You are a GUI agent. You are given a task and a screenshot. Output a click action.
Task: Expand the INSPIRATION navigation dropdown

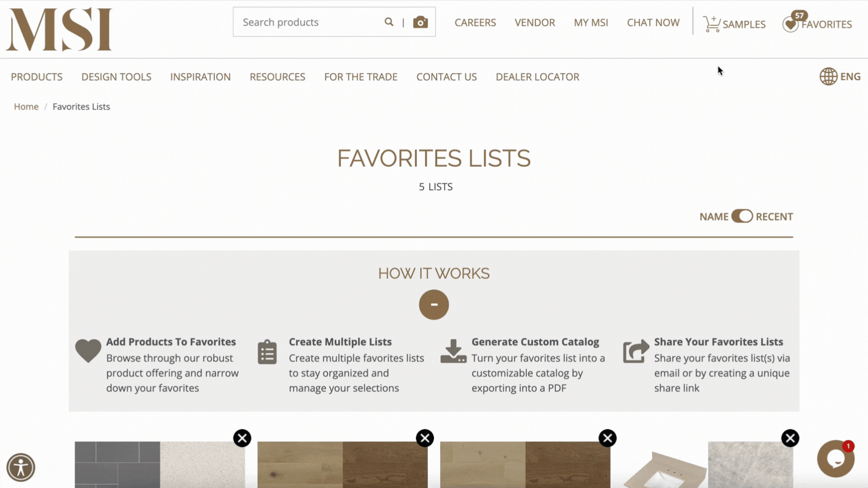pyautogui.click(x=200, y=76)
